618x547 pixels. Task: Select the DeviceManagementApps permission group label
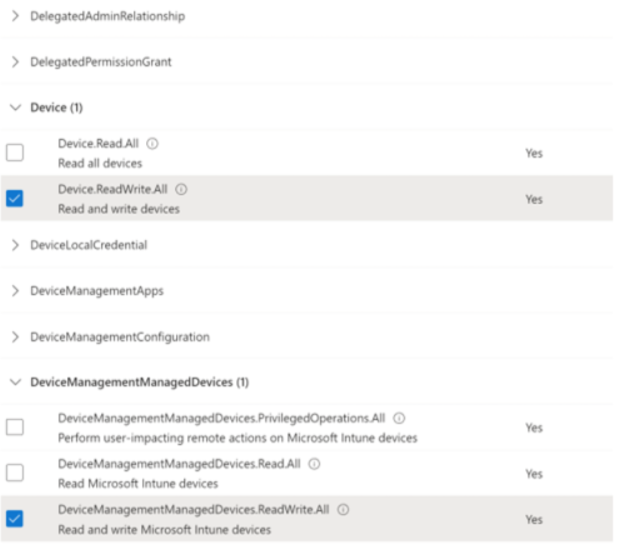point(97,291)
